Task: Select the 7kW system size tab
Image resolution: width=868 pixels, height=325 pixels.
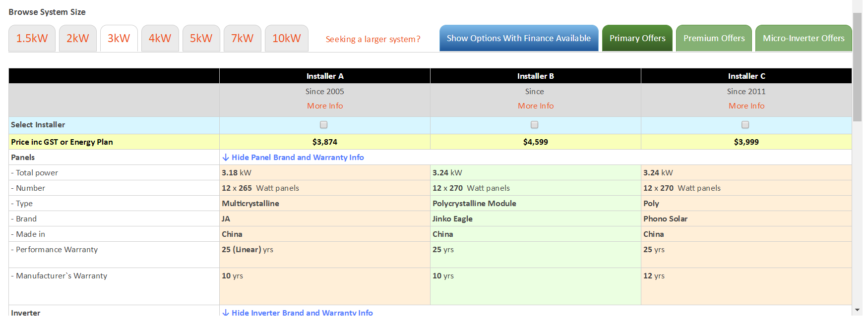Action: (243, 38)
